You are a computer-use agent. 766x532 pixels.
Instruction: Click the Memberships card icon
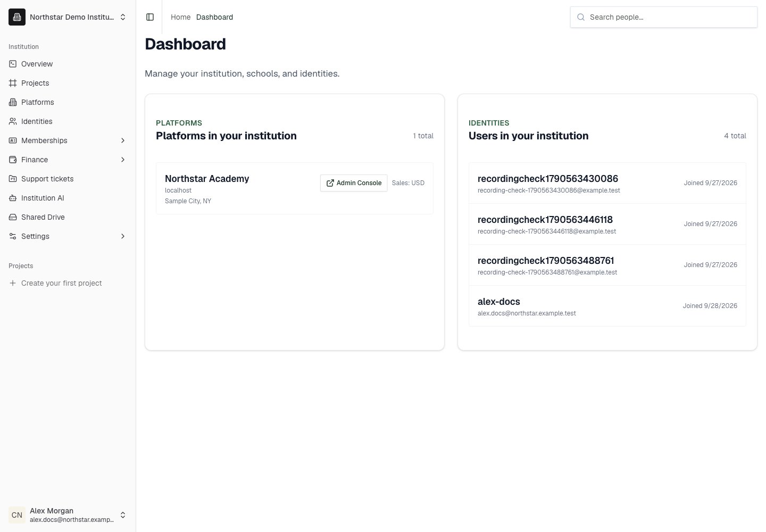tap(13, 140)
